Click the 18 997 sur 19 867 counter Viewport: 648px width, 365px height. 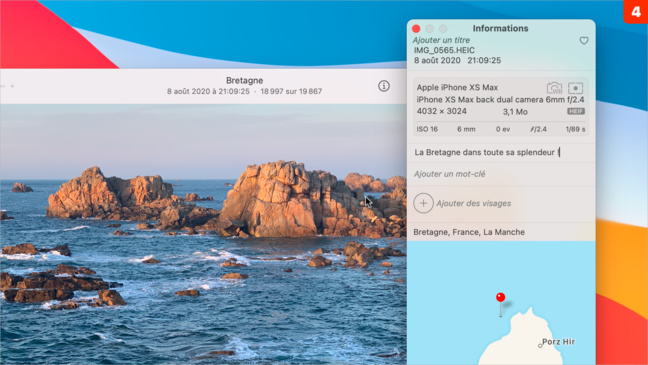pos(291,91)
